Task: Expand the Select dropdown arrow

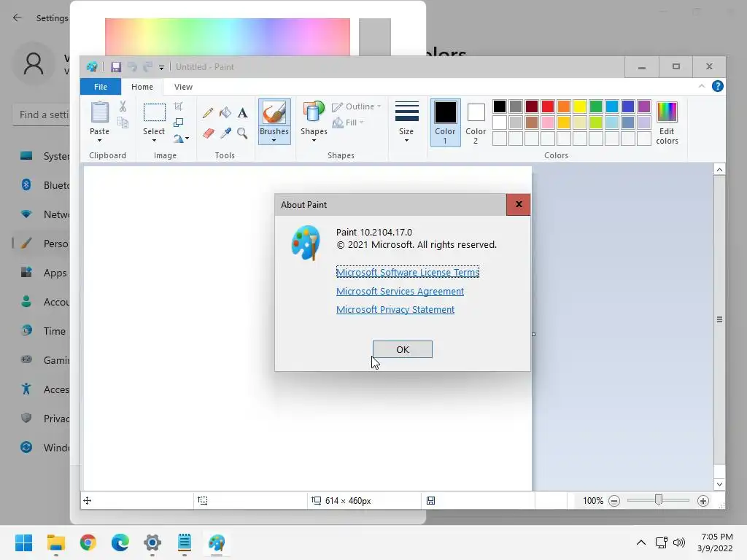Action: tap(155, 141)
